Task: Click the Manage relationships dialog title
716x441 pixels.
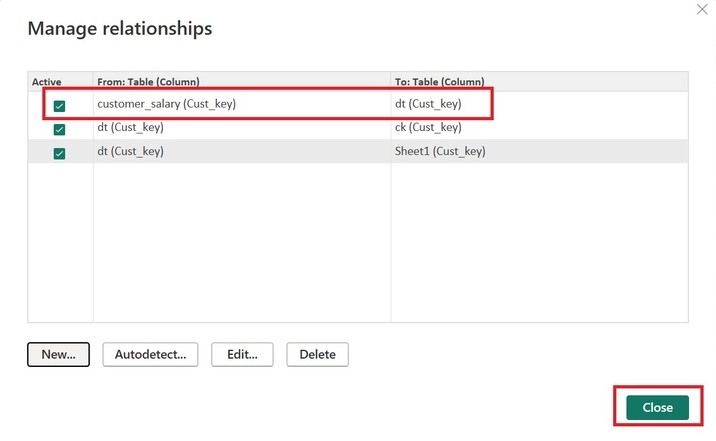Action: click(120, 28)
